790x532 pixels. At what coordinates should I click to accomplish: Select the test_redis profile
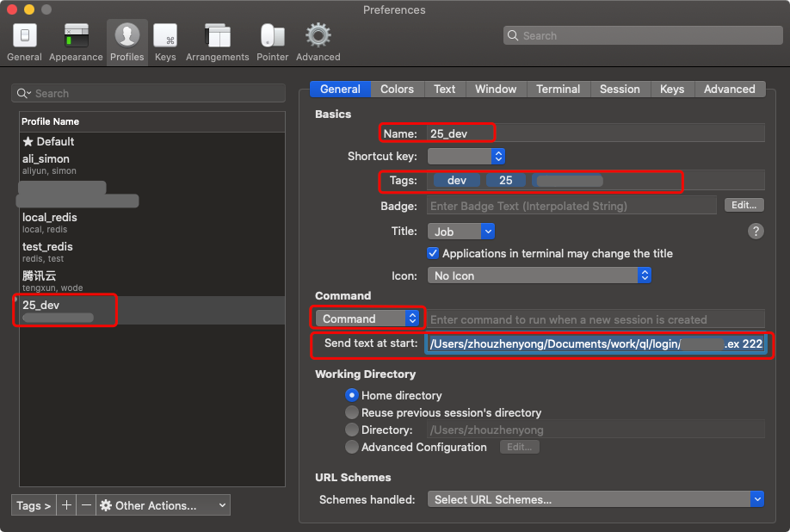[x=152, y=252]
